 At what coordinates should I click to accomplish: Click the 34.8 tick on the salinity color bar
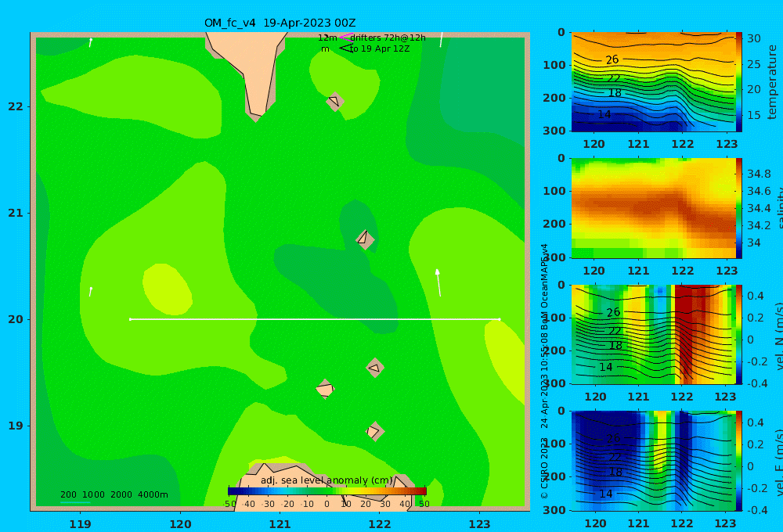click(x=759, y=174)
